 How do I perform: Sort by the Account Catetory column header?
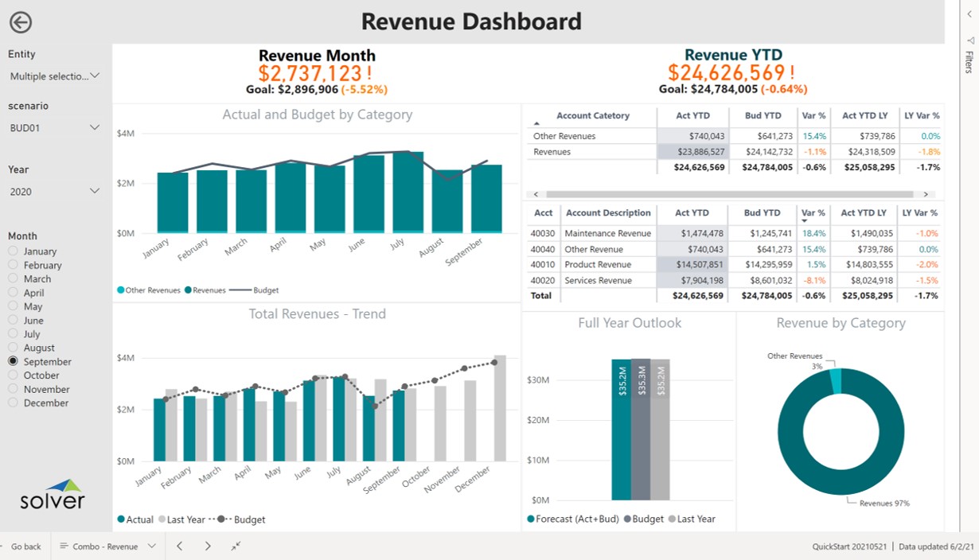(592, 116)
